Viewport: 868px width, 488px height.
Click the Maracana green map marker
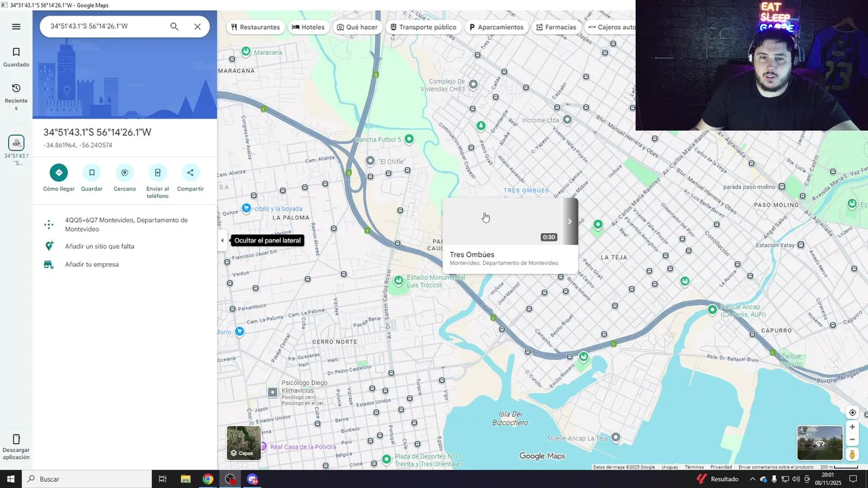[246, 52]
